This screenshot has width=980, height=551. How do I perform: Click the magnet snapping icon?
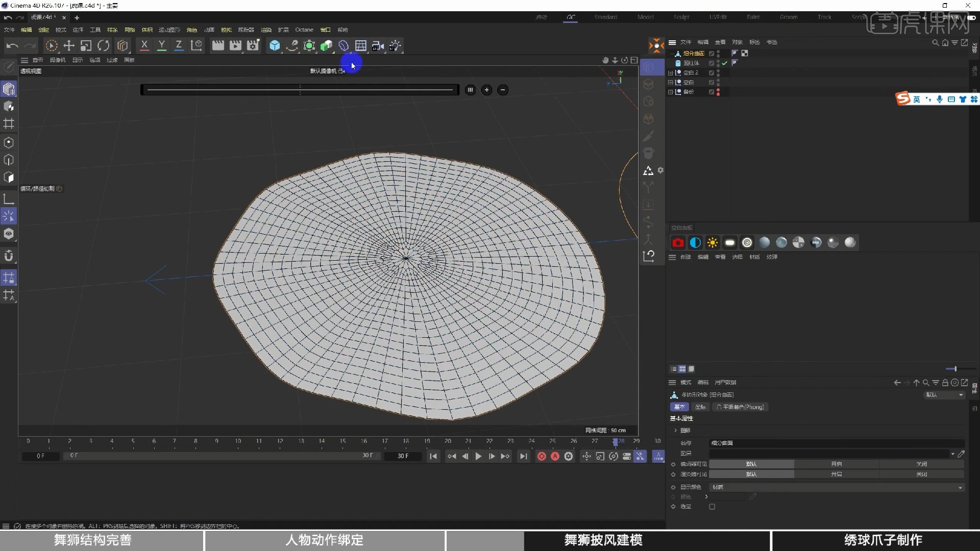[x=9, y=256]
